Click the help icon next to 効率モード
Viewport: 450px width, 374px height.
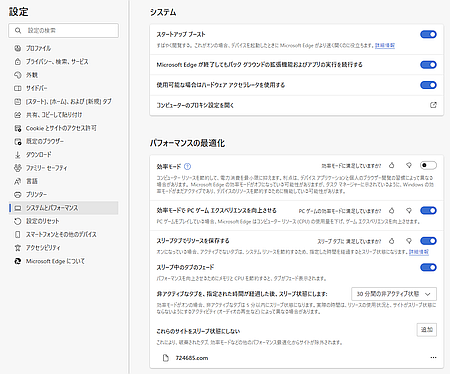click(188, 166)
